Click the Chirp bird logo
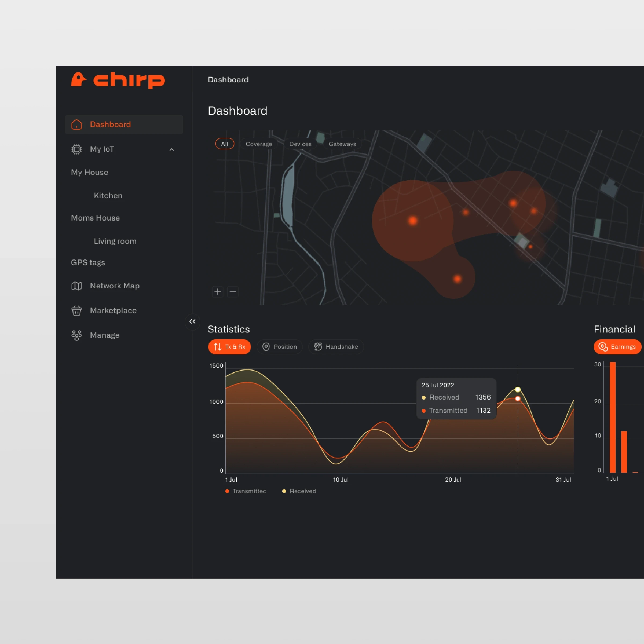644x644 pixels. click(x=79, y=80)
